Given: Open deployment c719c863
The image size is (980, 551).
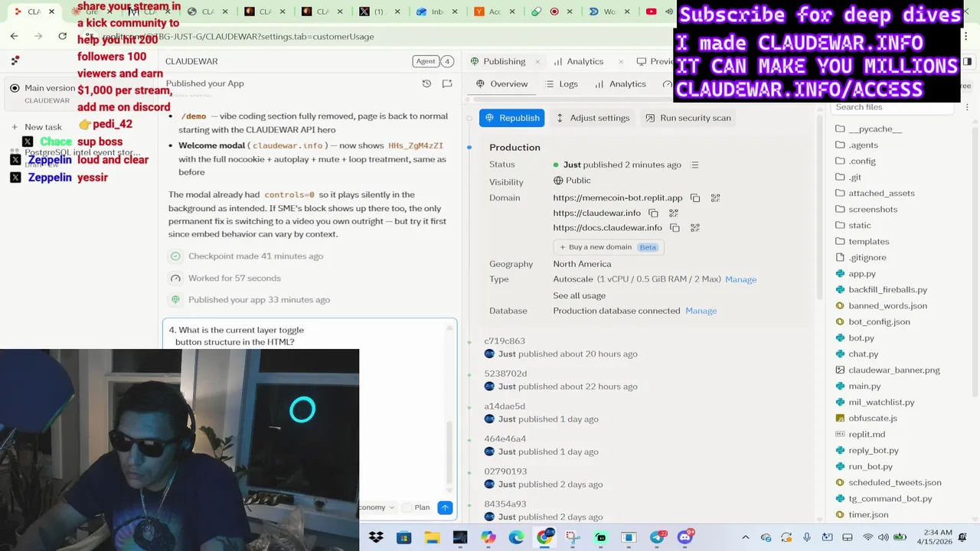Looking at the screenshot, I should [x=505, y=341].
